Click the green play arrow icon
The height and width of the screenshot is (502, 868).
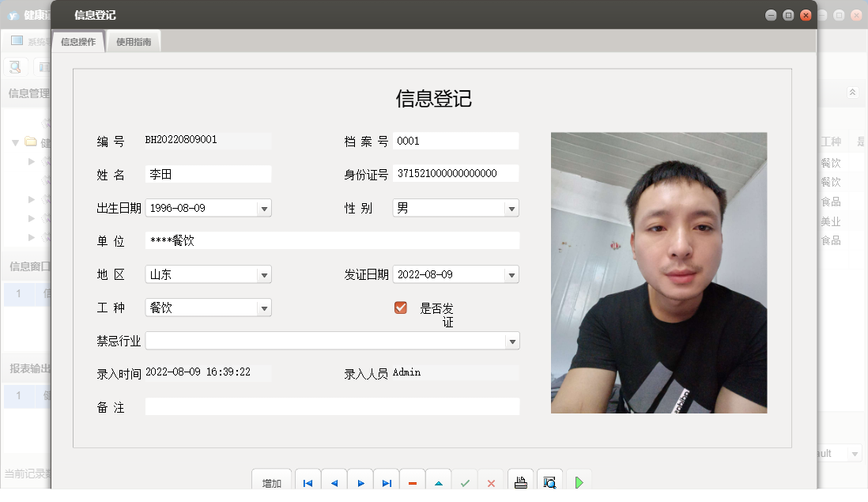(579, 482)
